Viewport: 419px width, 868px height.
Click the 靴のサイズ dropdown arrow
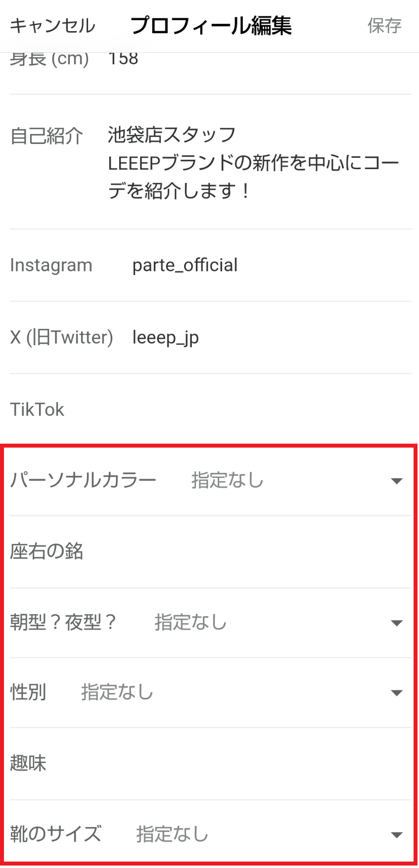coord(396,835)
